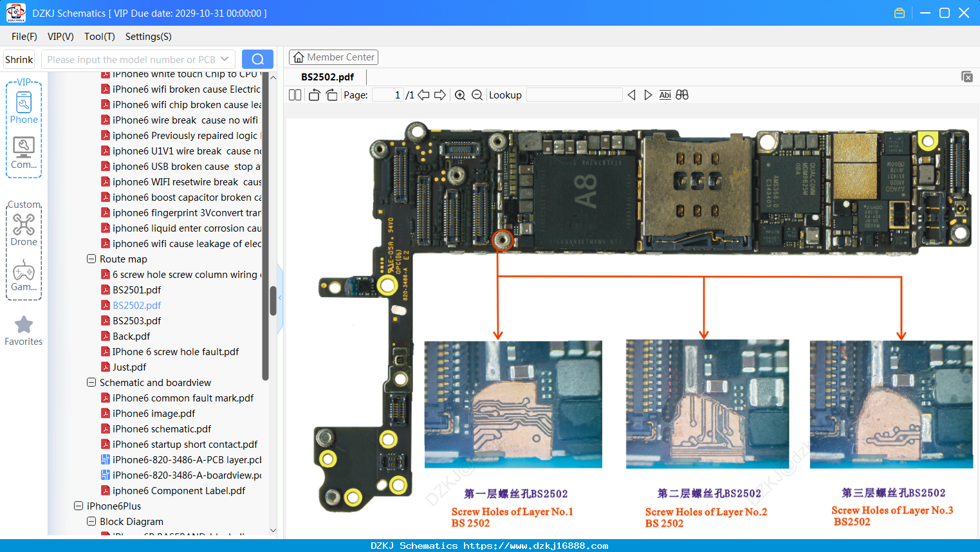The image size is (980, 552).
Task: Click the Page number field
Action: pos(388,95)
